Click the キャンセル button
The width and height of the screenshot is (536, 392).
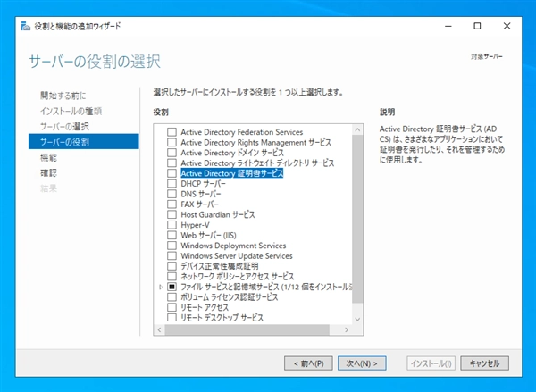[484, 363]
